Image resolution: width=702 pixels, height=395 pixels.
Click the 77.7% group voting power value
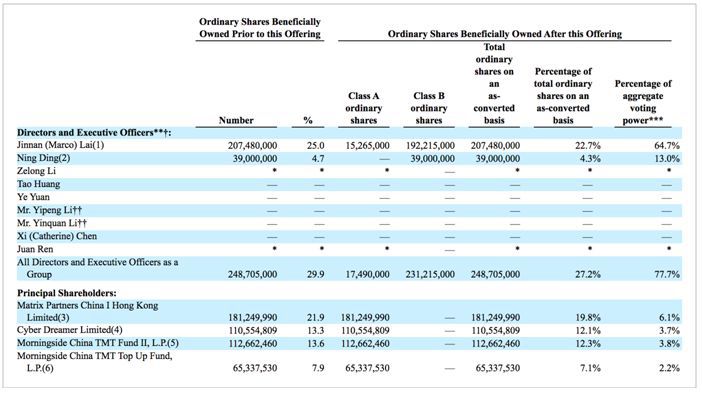(x=667, y=275)
